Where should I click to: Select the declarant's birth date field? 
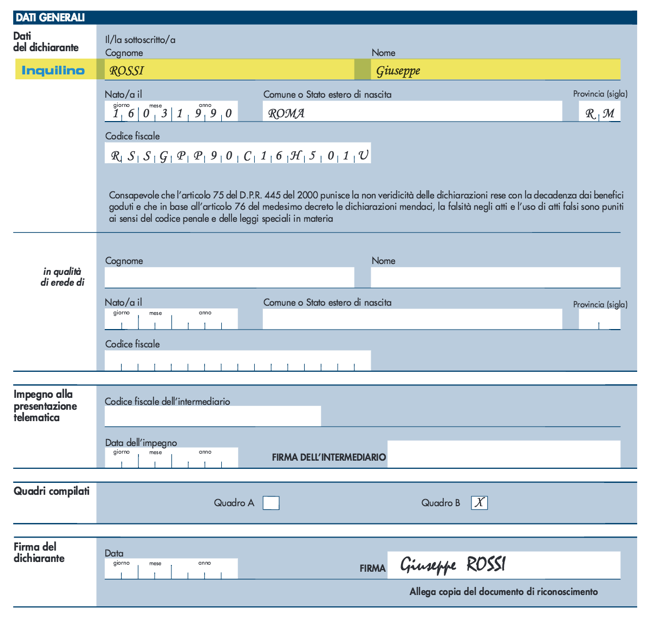click(171, 113)
